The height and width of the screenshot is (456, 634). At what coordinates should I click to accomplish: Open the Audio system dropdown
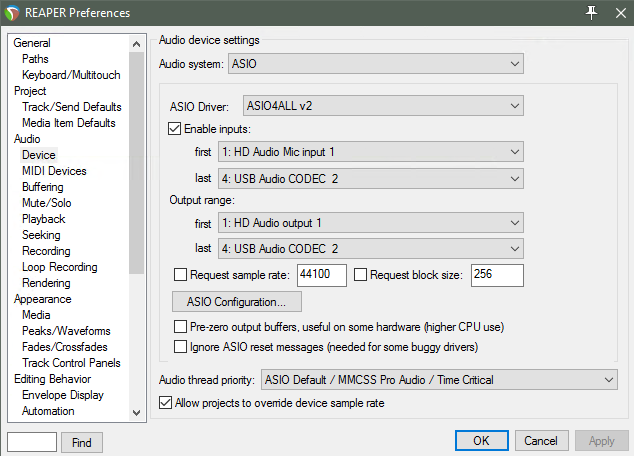click(376, 63)
